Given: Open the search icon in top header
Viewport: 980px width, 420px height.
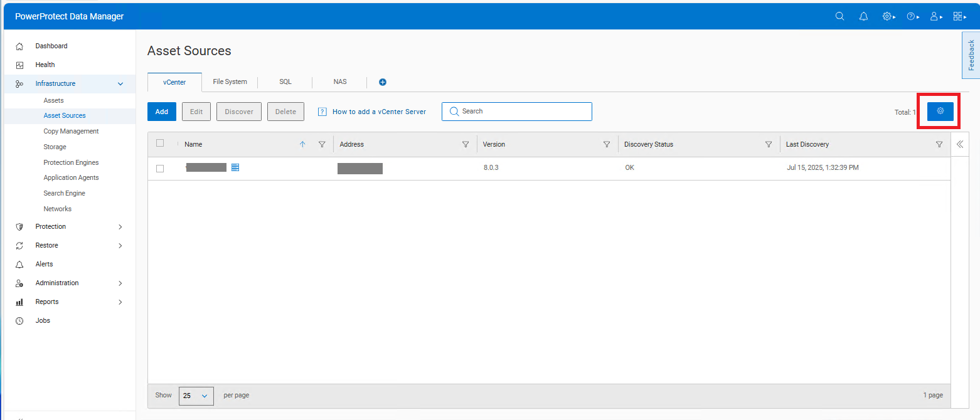Looking at the screenshot, I should pyautogui.click(x=839, y=16).
